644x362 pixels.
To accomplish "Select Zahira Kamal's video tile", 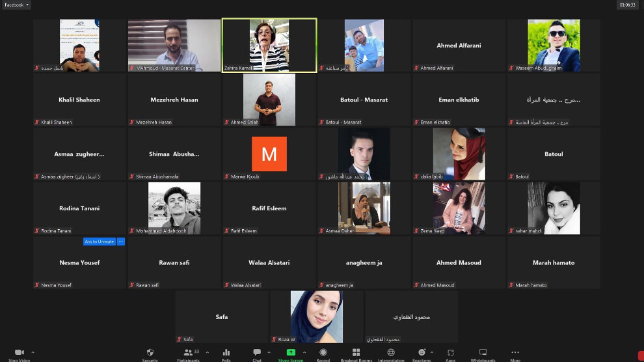I will (269, 45).
